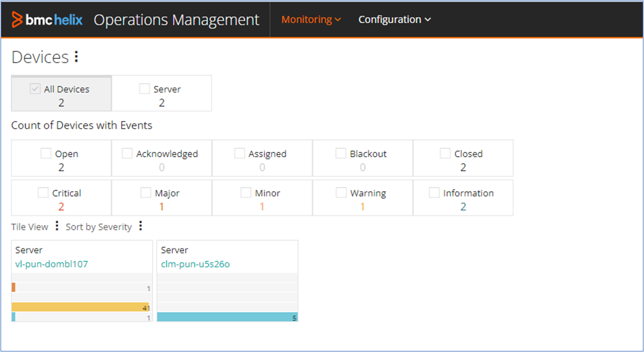Open the Monitoring menu
The image size is (644, 352).
click(311, 19)
